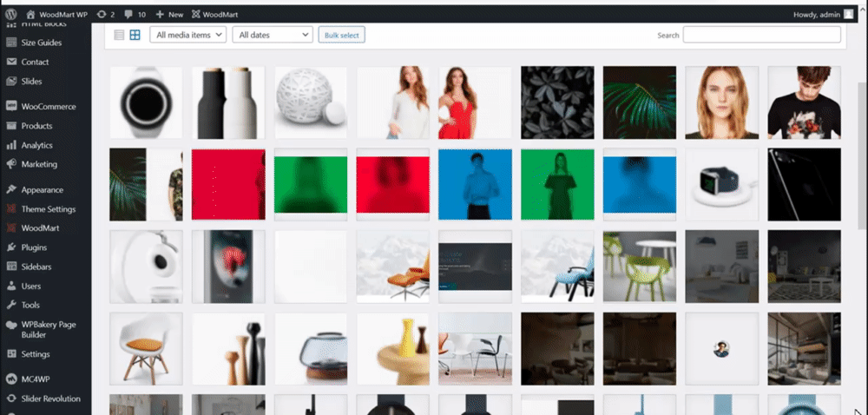This screenshot has height=415, width=868.
Task: Click inside the Search media field
Action: coord(762,35)
